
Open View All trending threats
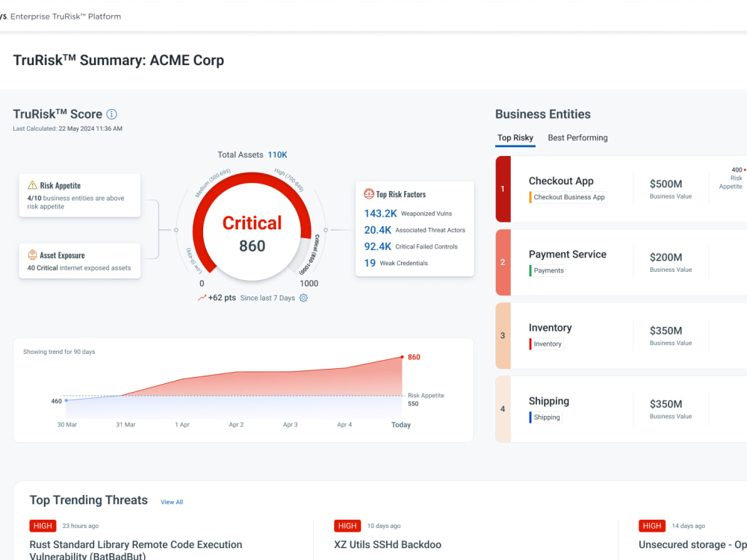tap(172, 502)
